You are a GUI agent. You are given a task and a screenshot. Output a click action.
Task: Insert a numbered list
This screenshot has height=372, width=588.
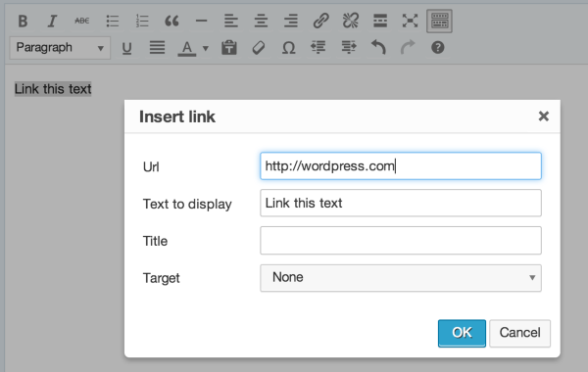[x=142, y=21]
